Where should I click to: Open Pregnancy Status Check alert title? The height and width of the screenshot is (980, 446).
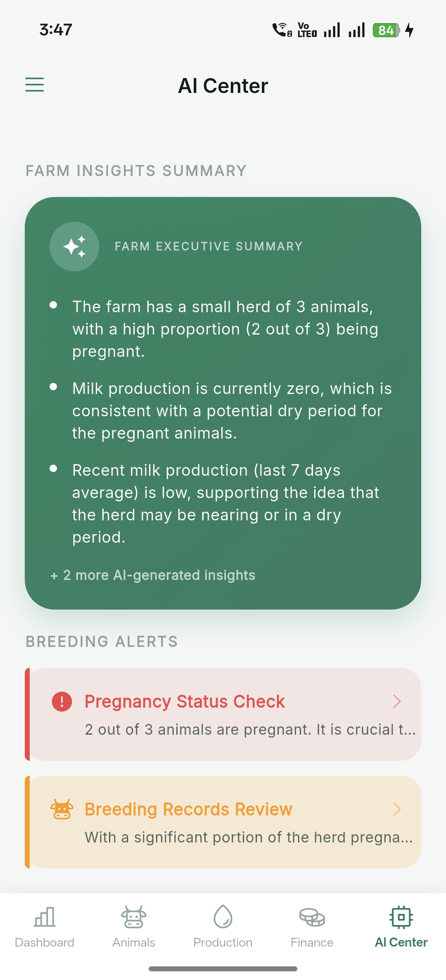click(185, 702)
